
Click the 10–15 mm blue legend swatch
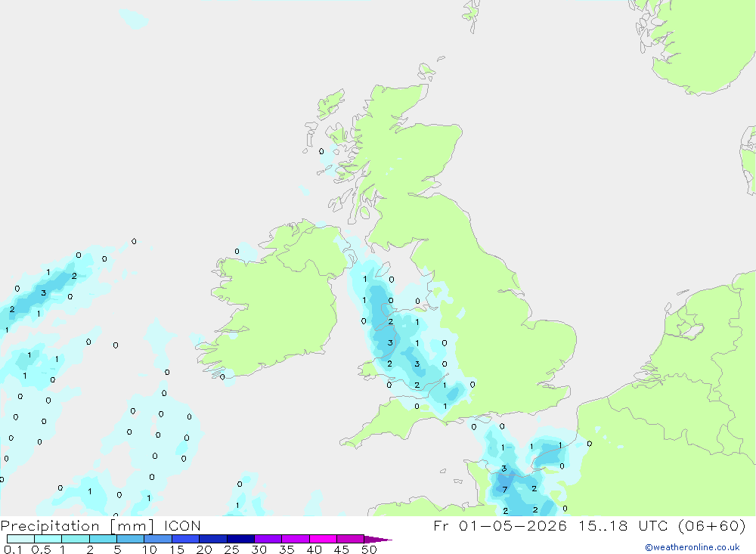point(158,539)
